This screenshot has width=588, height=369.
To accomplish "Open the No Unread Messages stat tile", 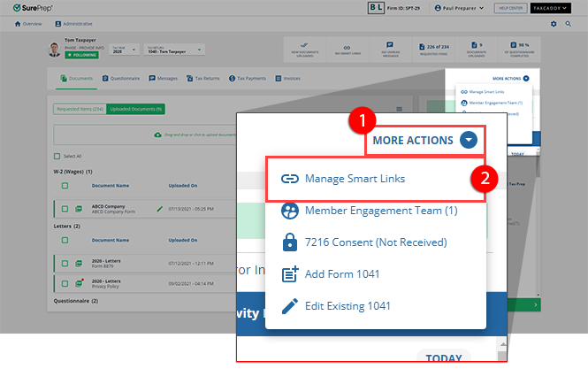I will (390, 50).
